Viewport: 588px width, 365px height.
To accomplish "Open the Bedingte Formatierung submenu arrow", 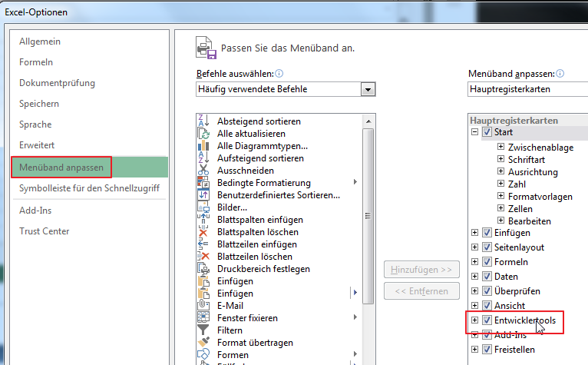I will (x=355, y=182).
